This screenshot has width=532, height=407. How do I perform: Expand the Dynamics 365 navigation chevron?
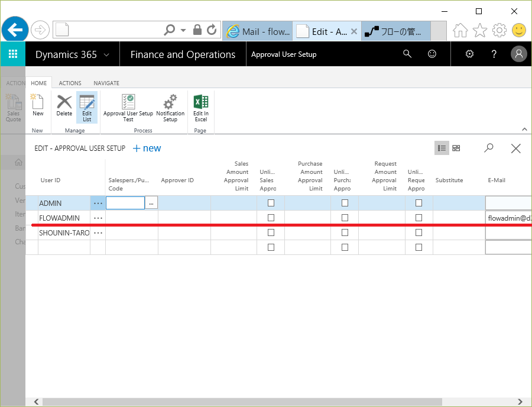(106, 55)
